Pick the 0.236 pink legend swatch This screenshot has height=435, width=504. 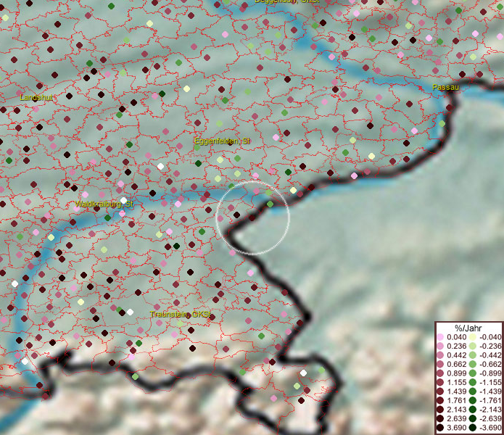point(440,346)
